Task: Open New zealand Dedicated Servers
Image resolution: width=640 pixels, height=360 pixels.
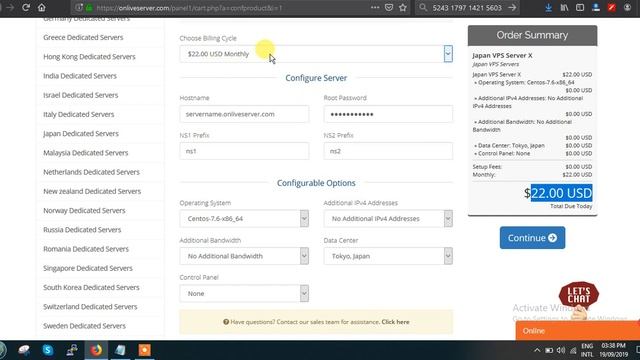Action: pyautogui.click(x=92, y=191)
